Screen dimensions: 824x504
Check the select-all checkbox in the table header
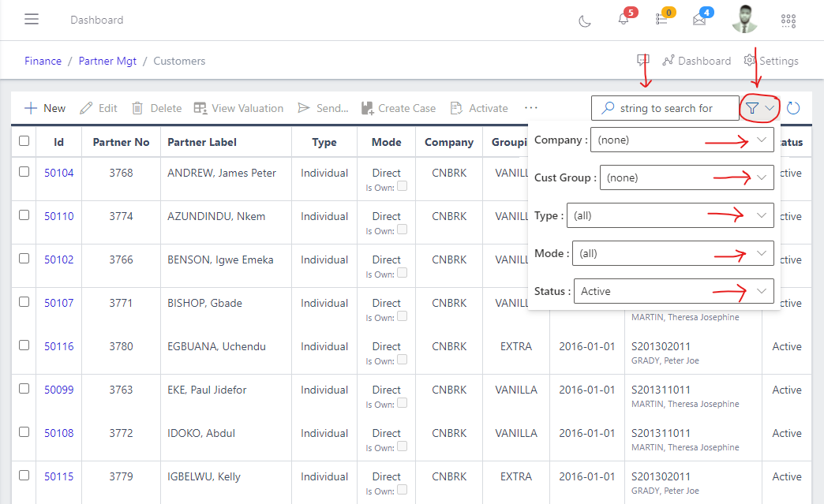coord(24,140)
